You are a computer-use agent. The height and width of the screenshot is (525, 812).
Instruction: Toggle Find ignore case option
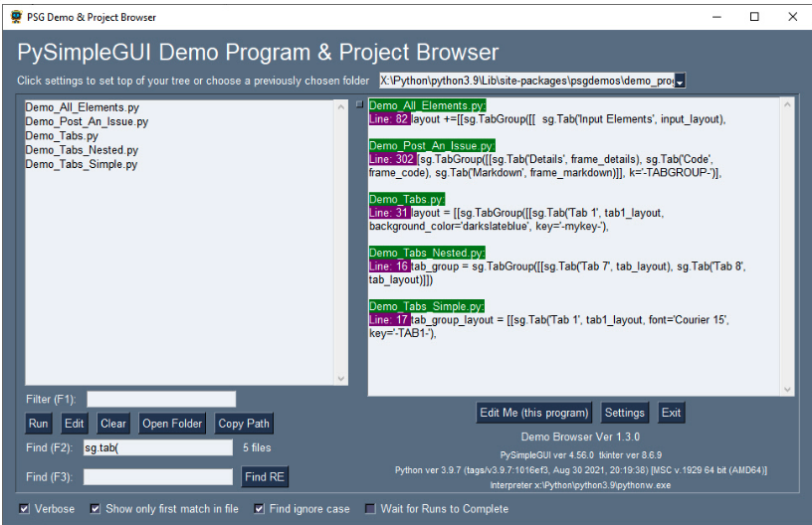pos(260,509)
